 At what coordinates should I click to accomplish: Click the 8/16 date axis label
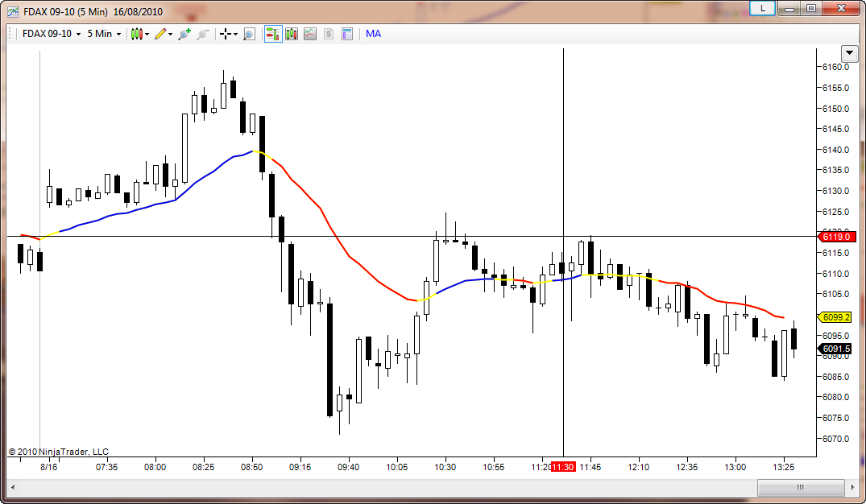pyautogui.click(x=48, y=467)
